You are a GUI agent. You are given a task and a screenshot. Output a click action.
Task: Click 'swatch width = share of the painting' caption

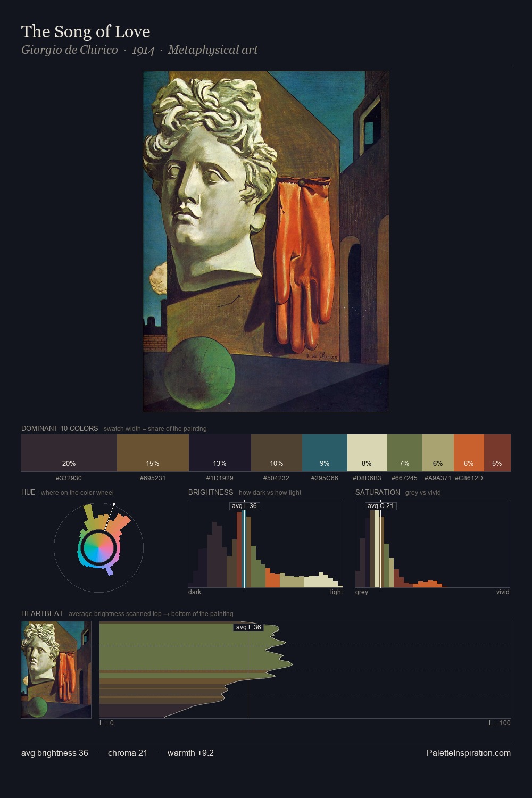pos(155,429)
